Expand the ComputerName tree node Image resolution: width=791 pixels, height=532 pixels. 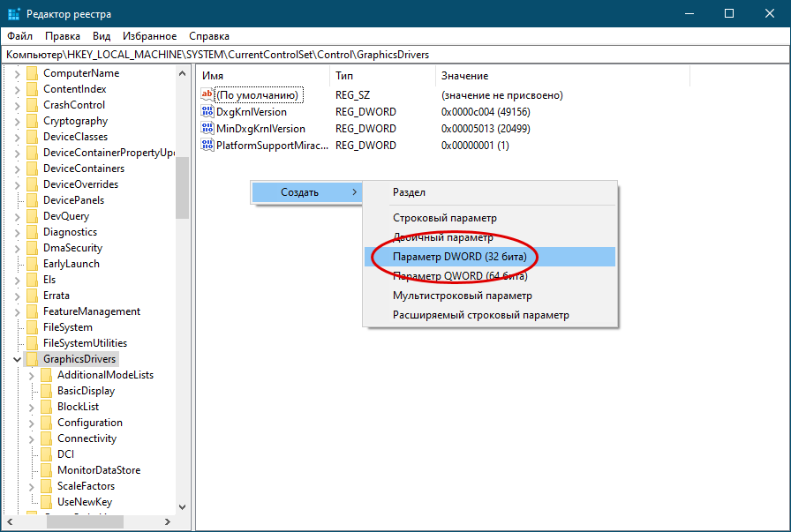17,73
